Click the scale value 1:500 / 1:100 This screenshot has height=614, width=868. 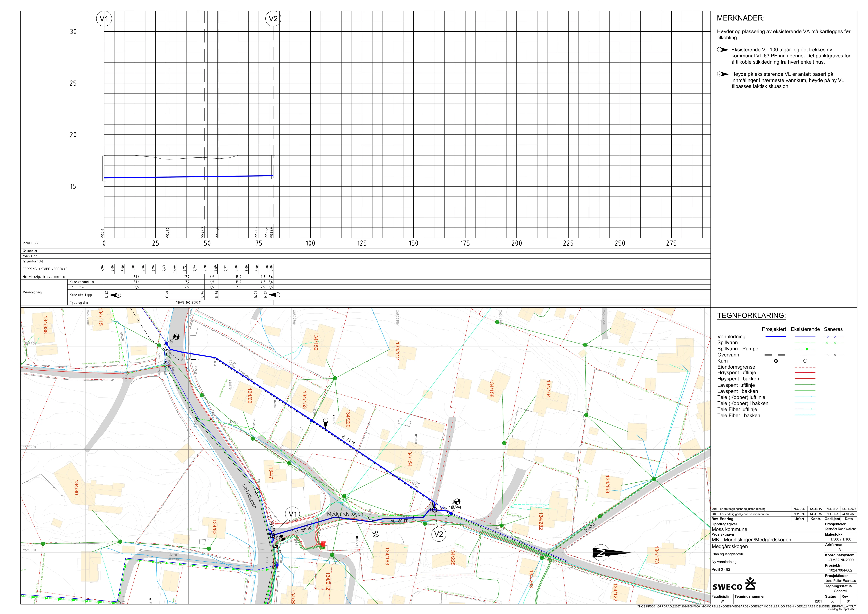pos(841,540)
